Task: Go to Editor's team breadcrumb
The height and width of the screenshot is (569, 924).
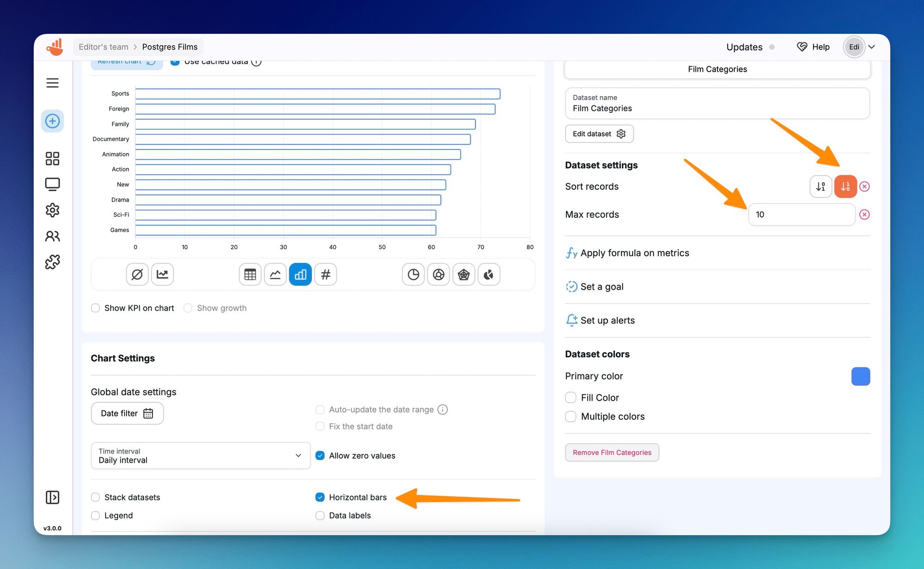Action: tap(103, 47)
